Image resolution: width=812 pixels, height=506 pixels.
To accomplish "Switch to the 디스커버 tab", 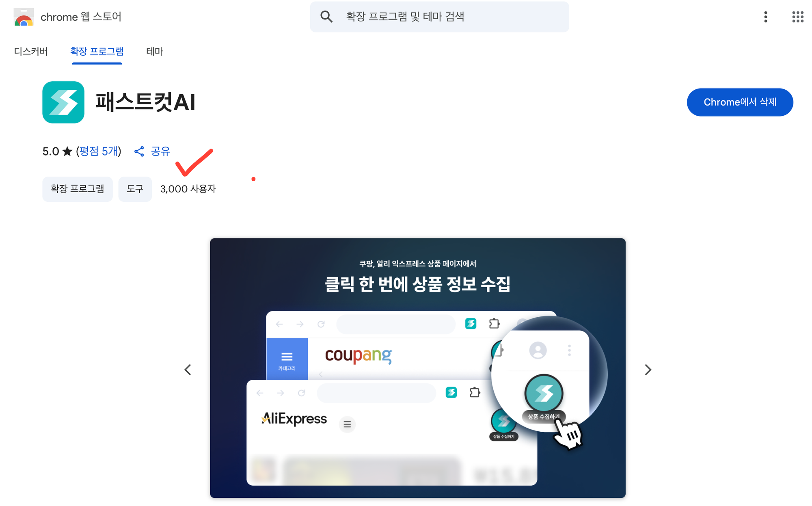I will (x=31, y=52).
